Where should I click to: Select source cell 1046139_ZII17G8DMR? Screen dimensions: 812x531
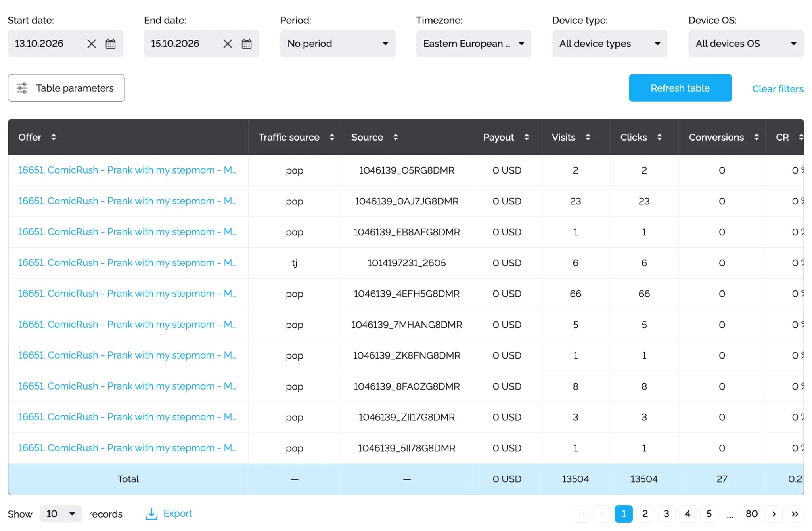point(407,417)
